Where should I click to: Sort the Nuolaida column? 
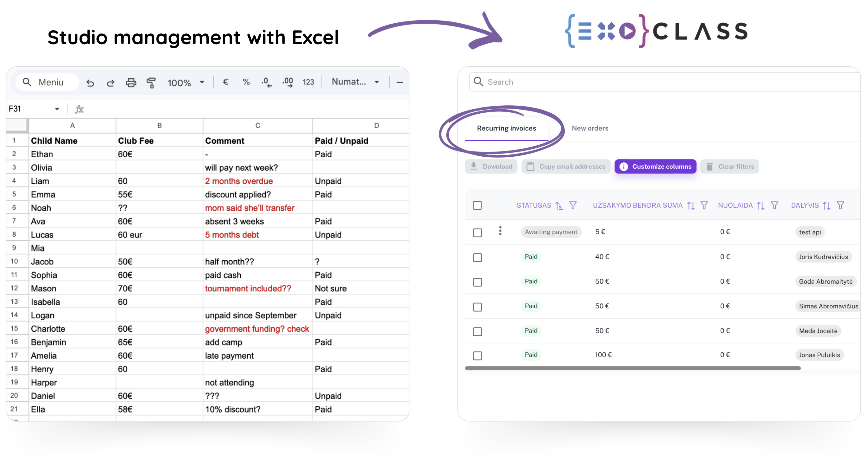click(x=761, y=205)
